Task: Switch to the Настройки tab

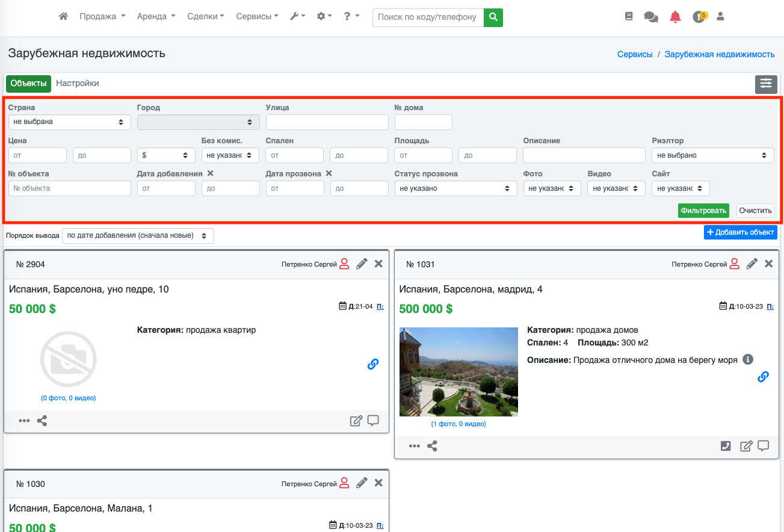Action: tap(78, 84)
